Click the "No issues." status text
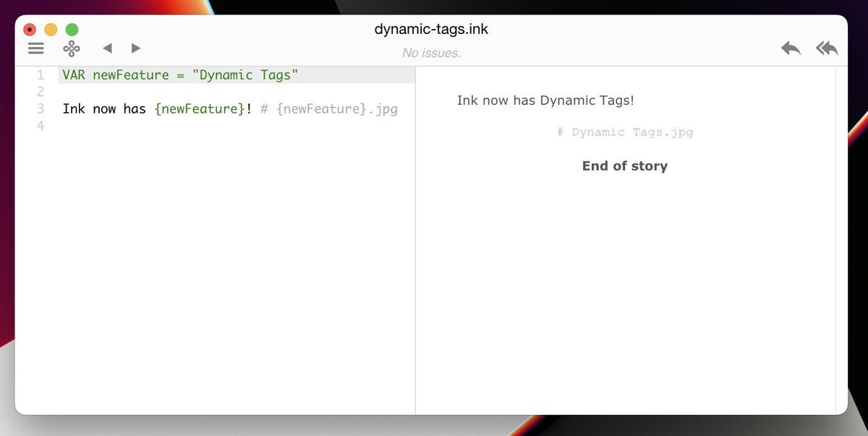The height and width of the screenshot is (436, 868). click(x=431, y=53)
